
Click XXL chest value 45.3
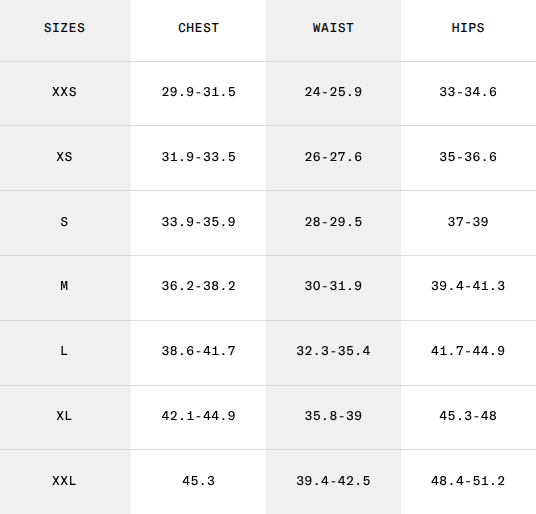198,481
